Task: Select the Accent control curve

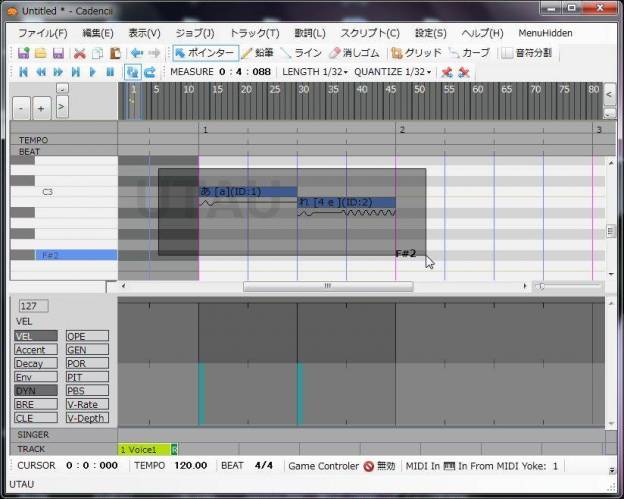Action: [36, 350]
